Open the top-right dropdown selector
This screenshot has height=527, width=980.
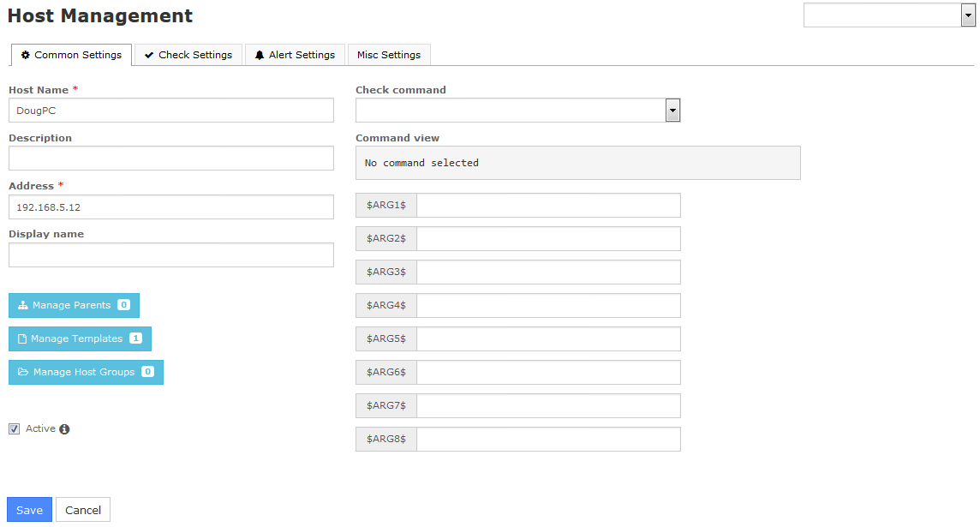tap(968, 15)
